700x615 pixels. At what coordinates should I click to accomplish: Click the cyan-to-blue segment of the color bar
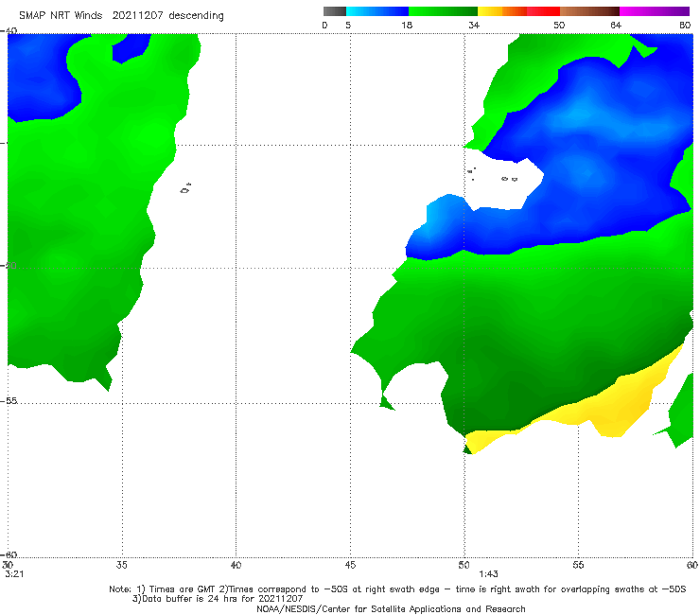pyautogui.click(x=377, y=11)
